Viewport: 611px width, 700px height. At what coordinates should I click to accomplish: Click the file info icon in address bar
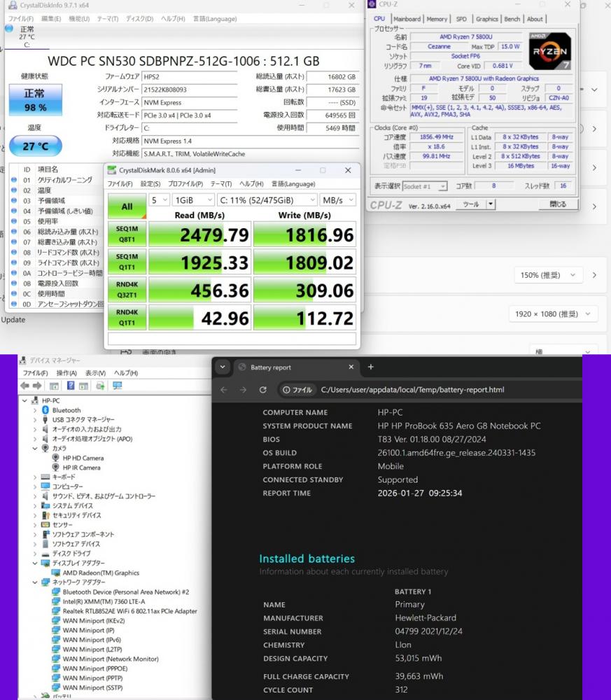click(x=297, y=390)
